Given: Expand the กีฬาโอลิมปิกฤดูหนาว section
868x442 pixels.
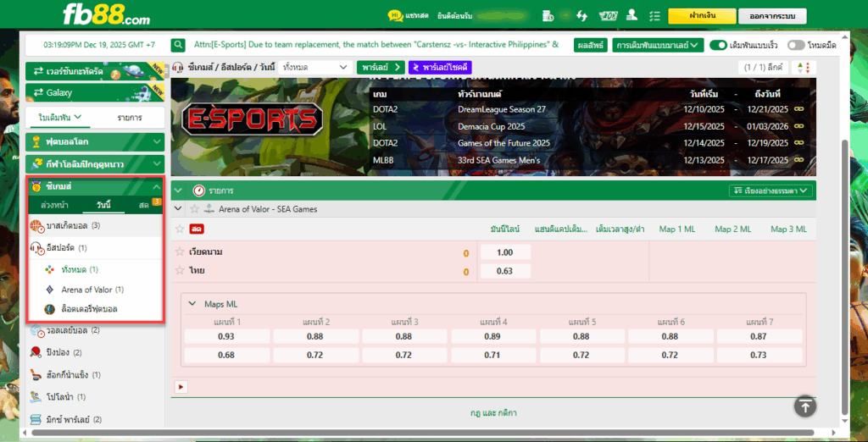Looking at the screenshot, I should (95, 164).
